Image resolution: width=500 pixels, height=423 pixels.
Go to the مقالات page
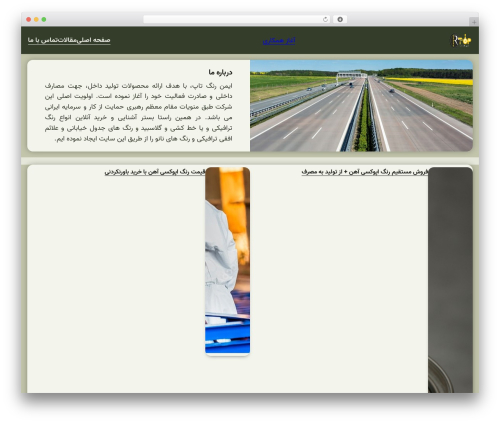click(x=67, y=40)
